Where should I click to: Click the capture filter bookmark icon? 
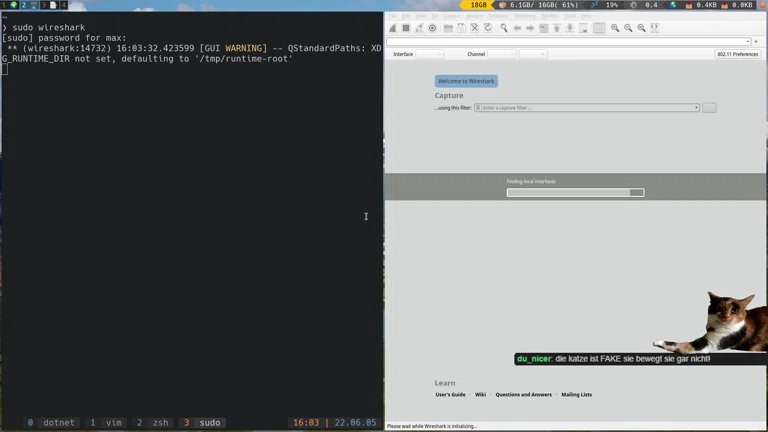coord(478,108)
